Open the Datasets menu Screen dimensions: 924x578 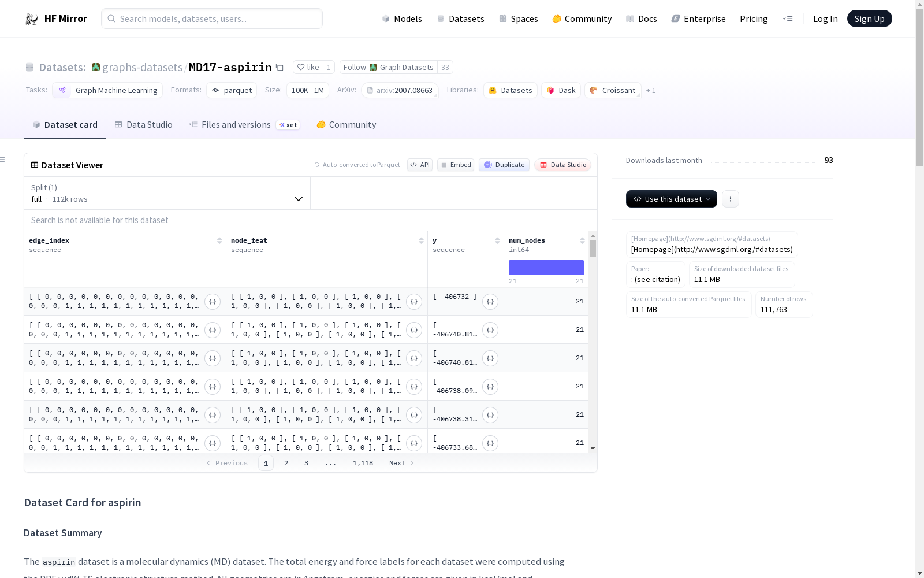tap(460, 19)
